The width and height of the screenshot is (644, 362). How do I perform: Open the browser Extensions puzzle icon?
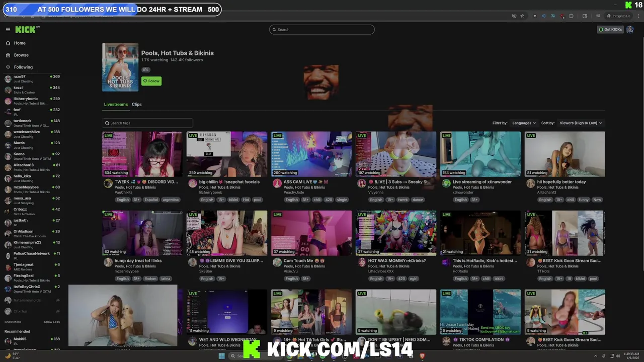point(571,16)
